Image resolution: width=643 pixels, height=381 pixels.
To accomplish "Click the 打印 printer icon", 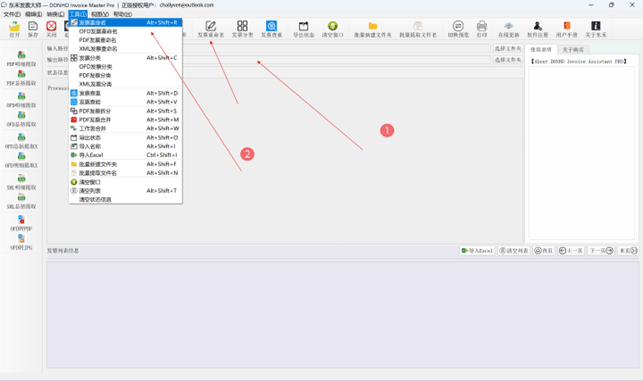I will [482, 26].
